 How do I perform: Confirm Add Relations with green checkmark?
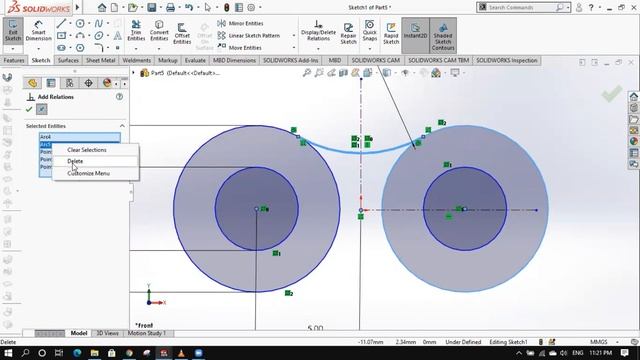click(x=29, y=109)
